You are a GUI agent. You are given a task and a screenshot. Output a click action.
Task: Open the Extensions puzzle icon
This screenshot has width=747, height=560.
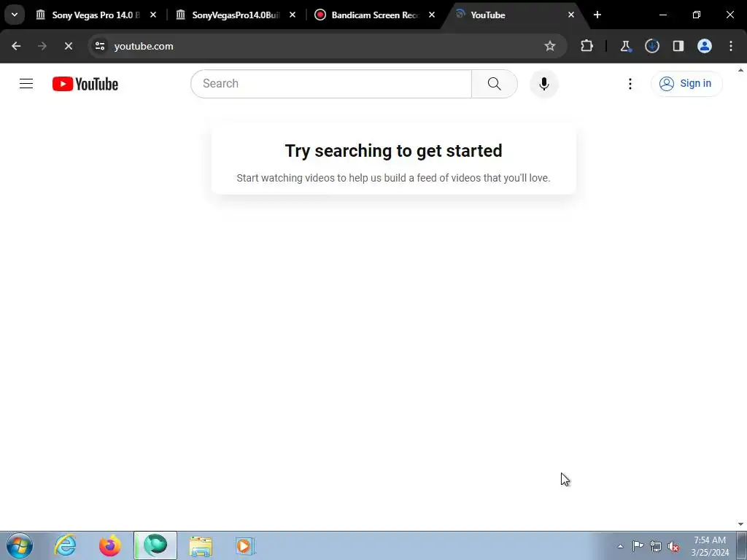(587, 46)
